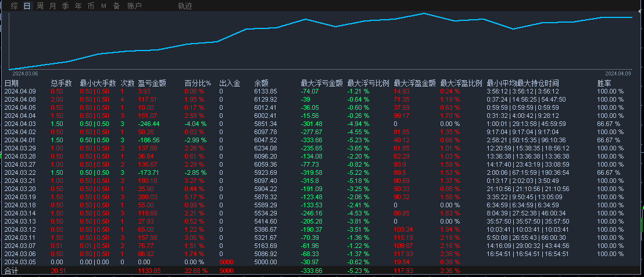Image resolution: width=644 pixels, height=277 pixels.
Task: Click the 2024.03.22 date cell
Action: [x=20, y=172]
